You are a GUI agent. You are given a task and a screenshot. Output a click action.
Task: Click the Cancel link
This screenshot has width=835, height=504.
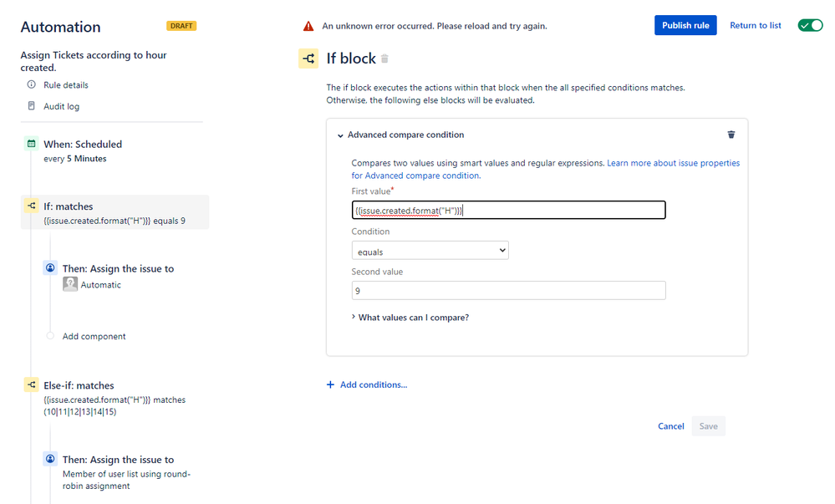[x=670, y=426]
